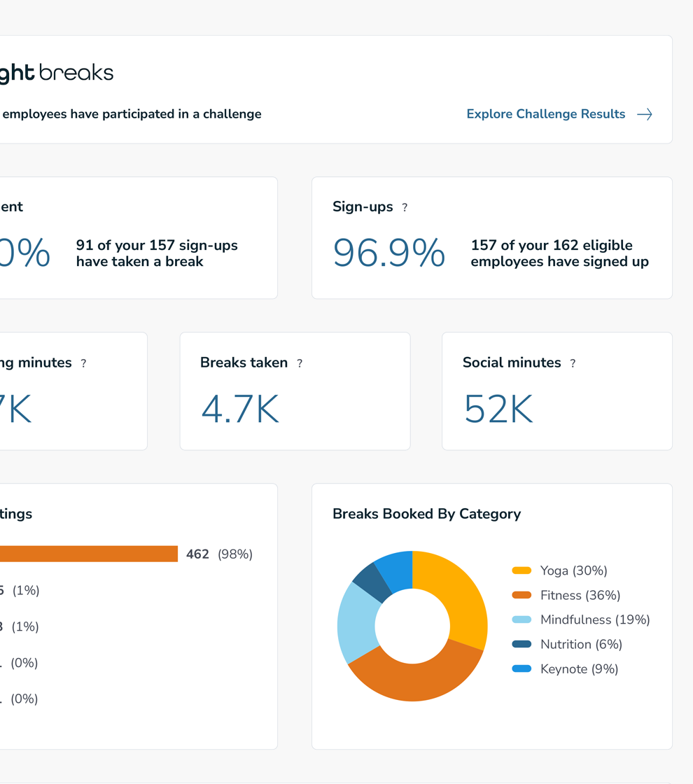Viewport: 693px width, 784px height.
Task: Toggle the Keynote (9%) legend entry
Action: (565, 669)
